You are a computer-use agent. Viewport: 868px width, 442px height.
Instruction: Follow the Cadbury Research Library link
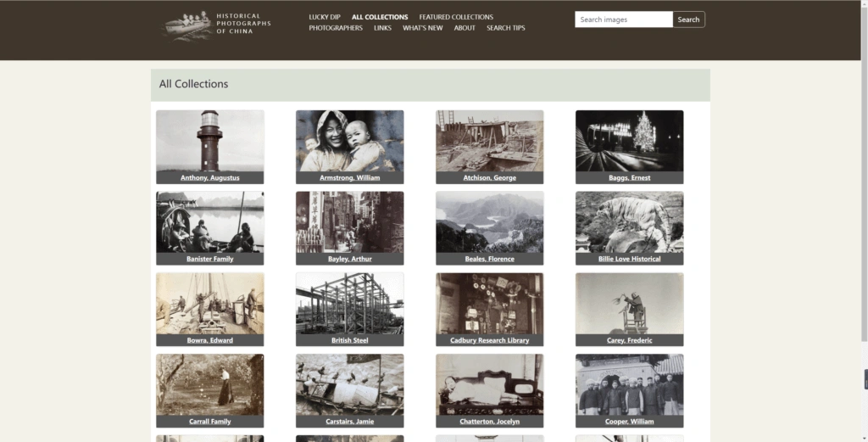[x=489, y=340]
